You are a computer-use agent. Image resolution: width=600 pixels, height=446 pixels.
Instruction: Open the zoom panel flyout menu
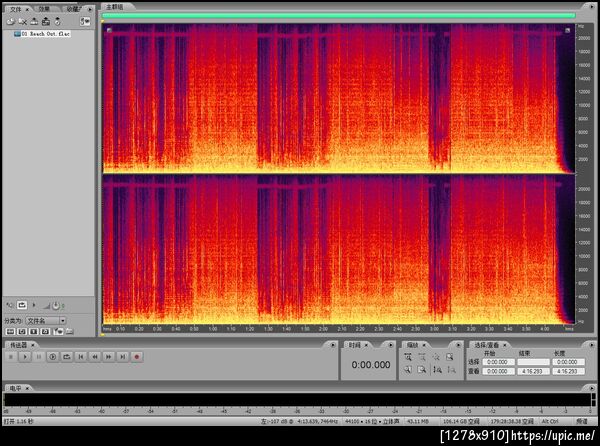[458, 345]
